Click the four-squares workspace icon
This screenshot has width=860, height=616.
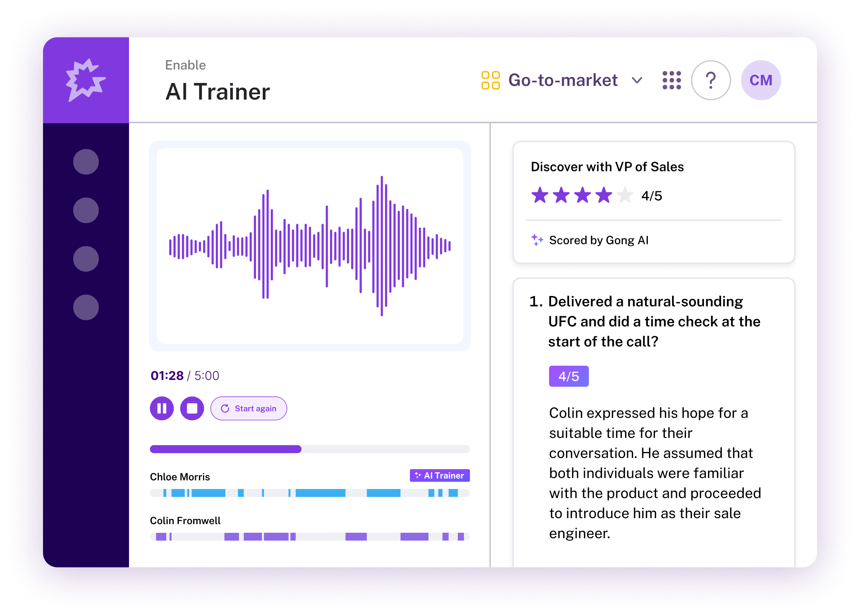(x=490, y=80)
